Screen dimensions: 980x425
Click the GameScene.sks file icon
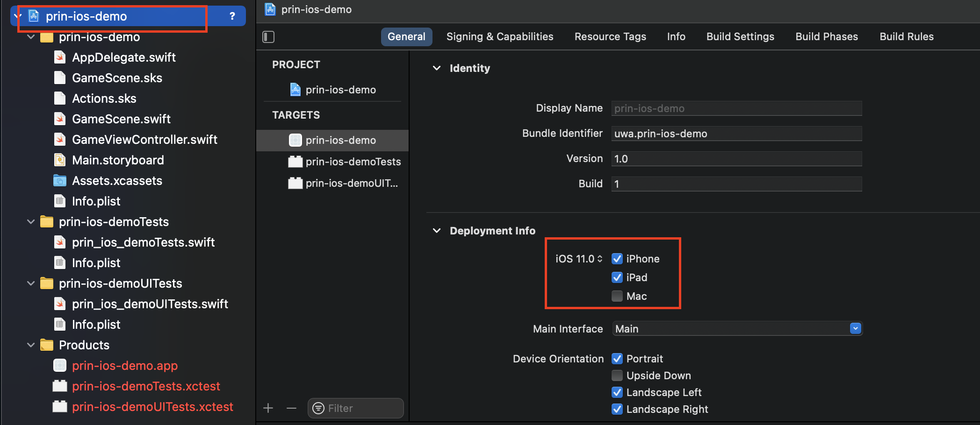(x=60, y=78)
